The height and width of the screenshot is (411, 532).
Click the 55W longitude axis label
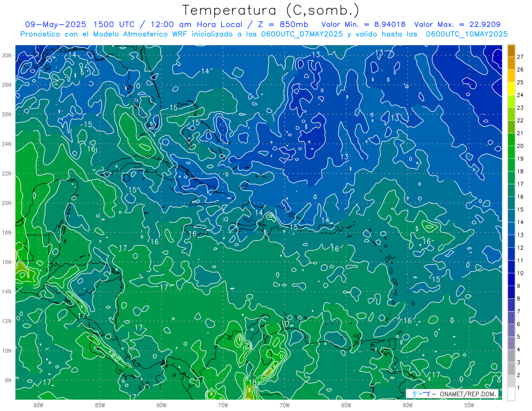[469, 405]
